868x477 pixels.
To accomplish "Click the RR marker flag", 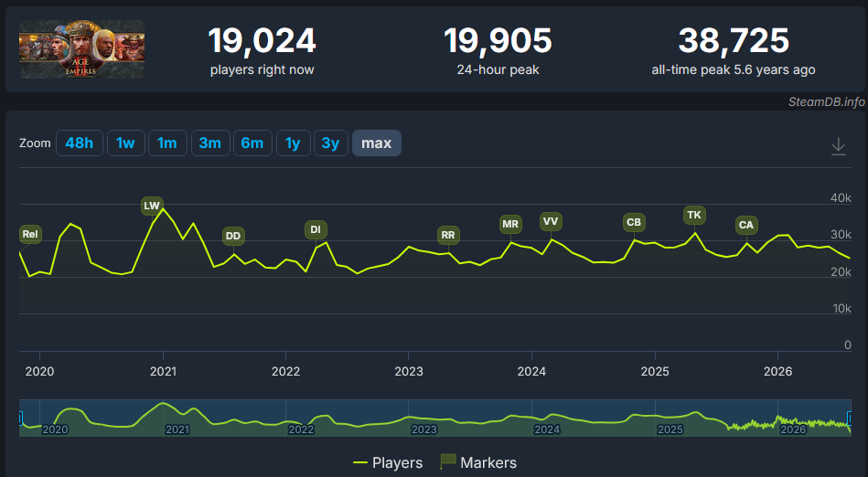I will (x=448, y=235).
